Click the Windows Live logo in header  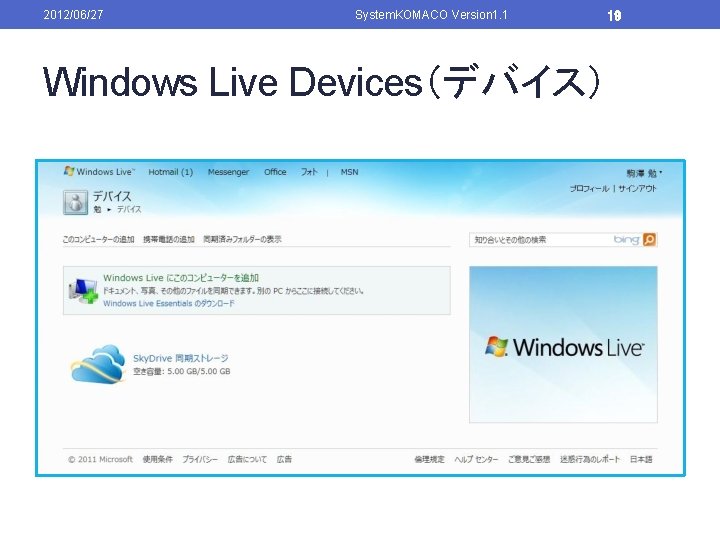tap(100, 172)
